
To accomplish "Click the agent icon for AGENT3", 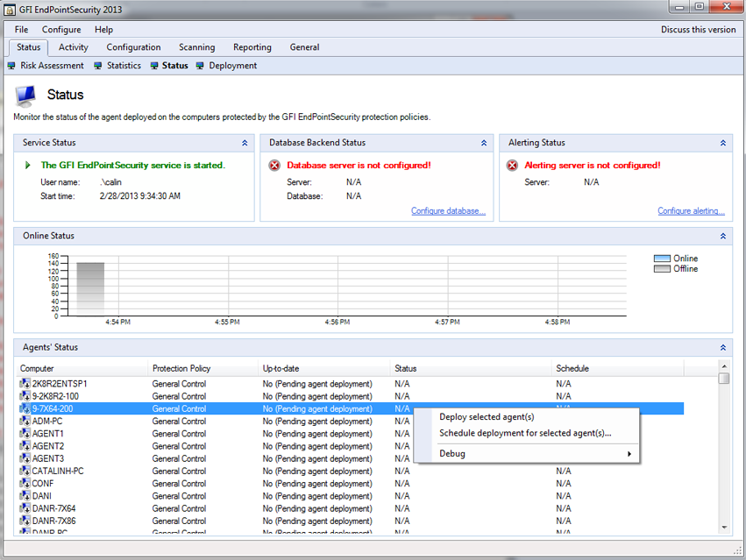I will [x=25, y=458].
